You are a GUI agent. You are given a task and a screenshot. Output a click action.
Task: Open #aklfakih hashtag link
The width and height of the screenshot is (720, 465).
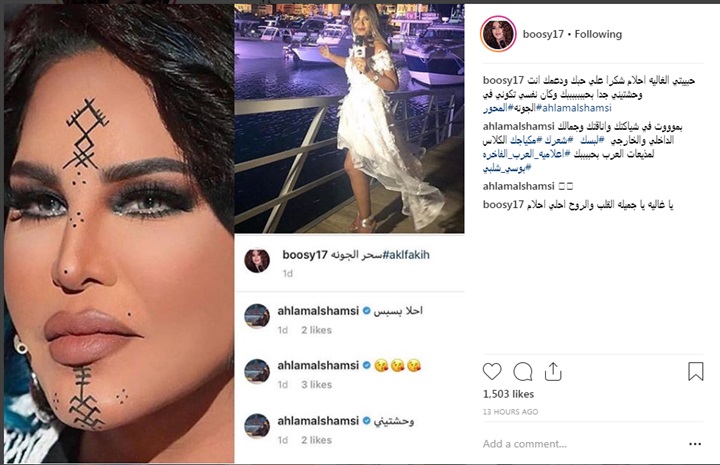406,255
